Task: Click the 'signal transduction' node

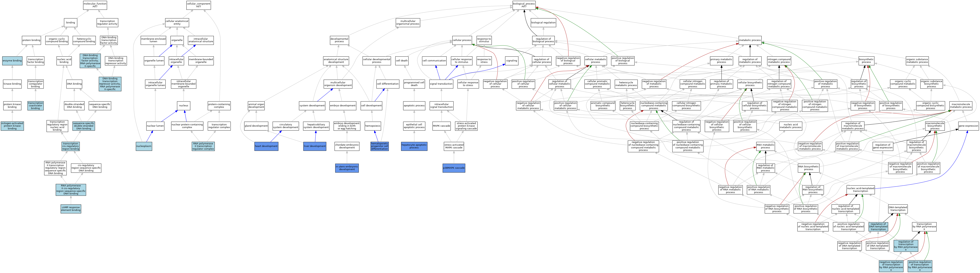Action: click(441, 84)
